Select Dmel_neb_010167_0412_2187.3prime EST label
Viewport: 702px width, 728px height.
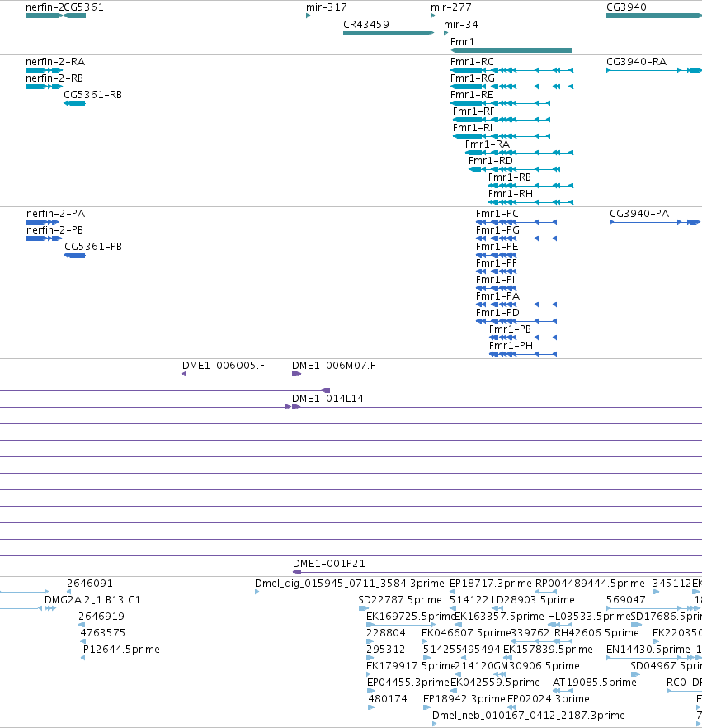[x=529, y=715]
